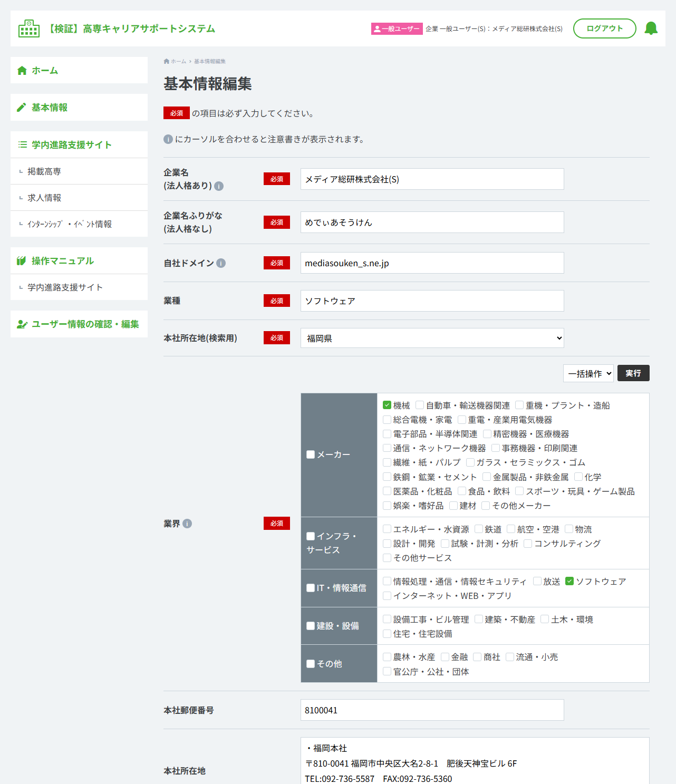
Task: Click the book icon for 操作マニュアル
Action: [22, 261]
